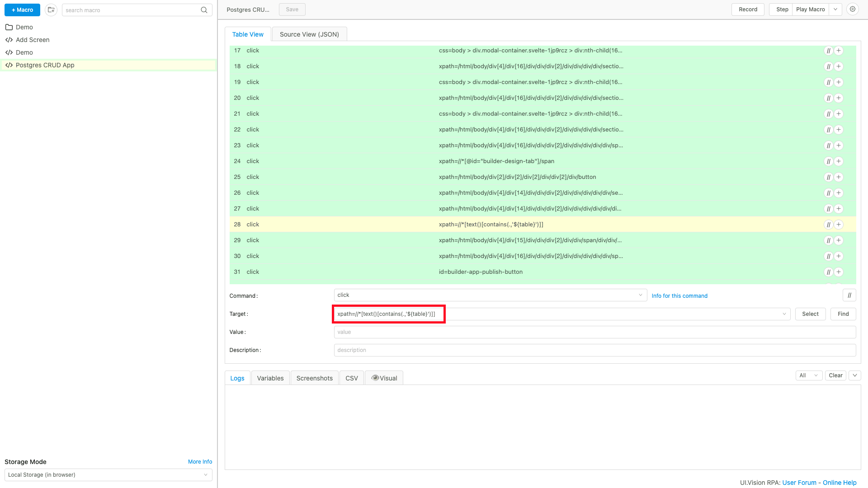Expand the Command dropdown field
This screenshot has height=488, width=868.
click(640, 295)
